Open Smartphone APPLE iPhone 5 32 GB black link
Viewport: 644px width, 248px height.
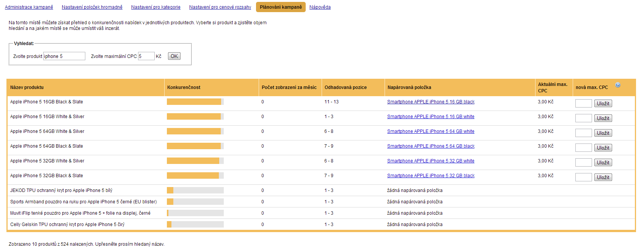pyautogui.click(x=431, y=176)
